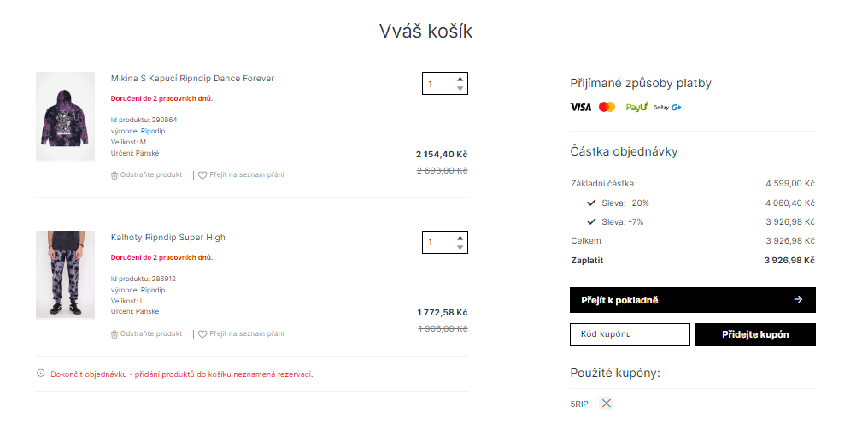Screen dimensions: 868x436
Task: Click the Přejít k pokladně button
Action: [693, 300]
